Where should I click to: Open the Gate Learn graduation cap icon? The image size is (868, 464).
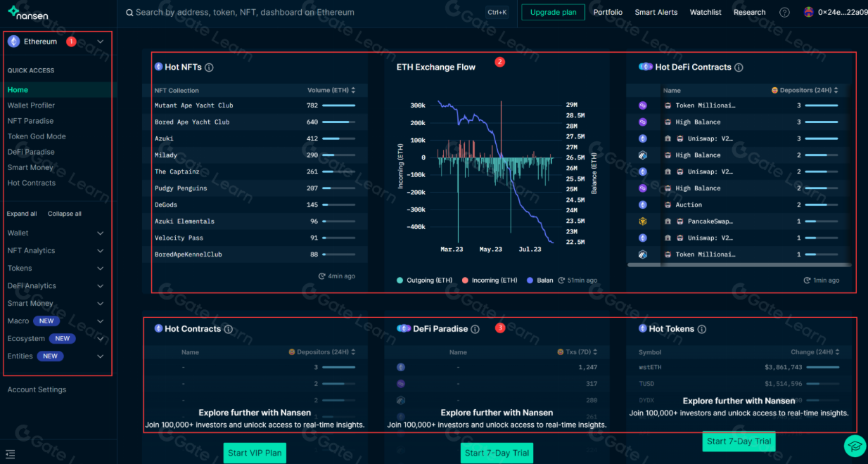(855, 446)
